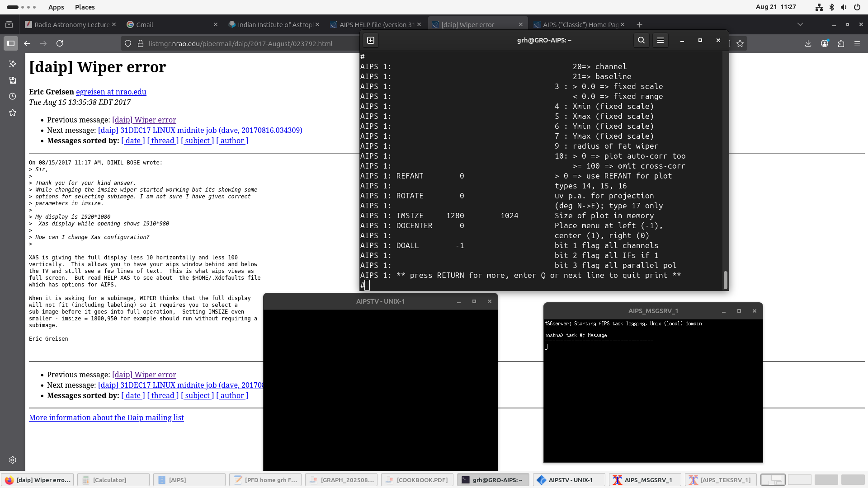The image size is (868, 488).
Task: Open the terminal search icon
Action: 641,40
